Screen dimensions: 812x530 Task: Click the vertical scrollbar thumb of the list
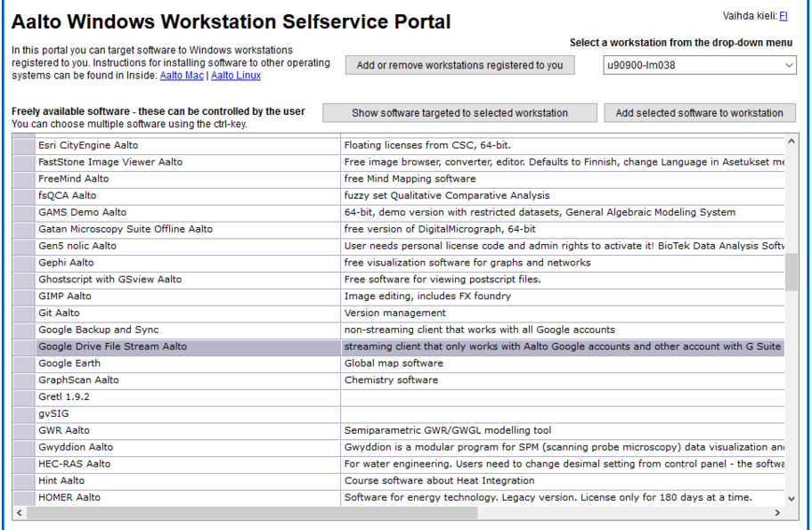tap(792, 272)
